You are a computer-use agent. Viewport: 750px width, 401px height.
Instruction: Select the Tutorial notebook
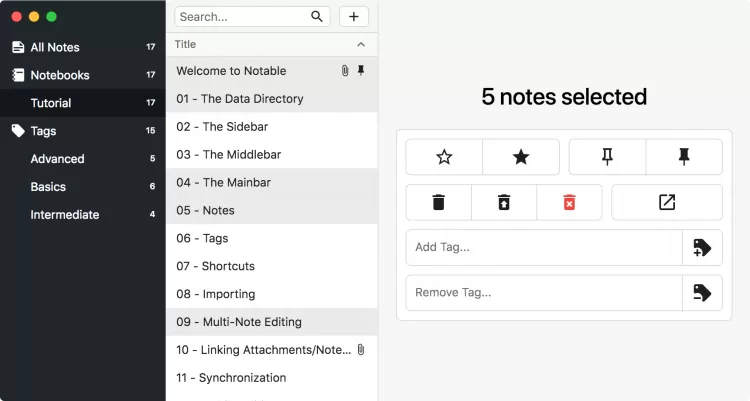pos(51,103)
